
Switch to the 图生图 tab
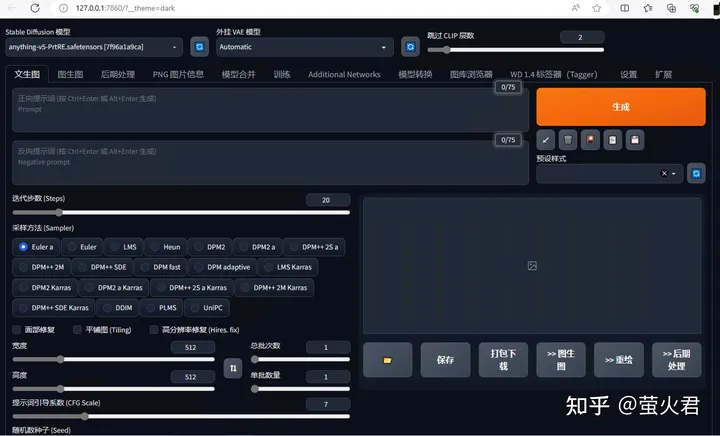(70, 74)
